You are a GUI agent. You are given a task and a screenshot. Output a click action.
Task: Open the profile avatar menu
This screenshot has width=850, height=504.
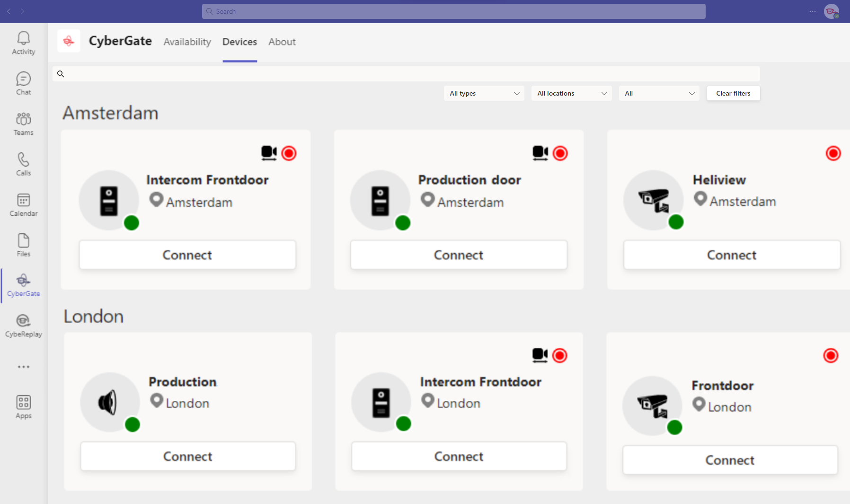coord(832,11)
